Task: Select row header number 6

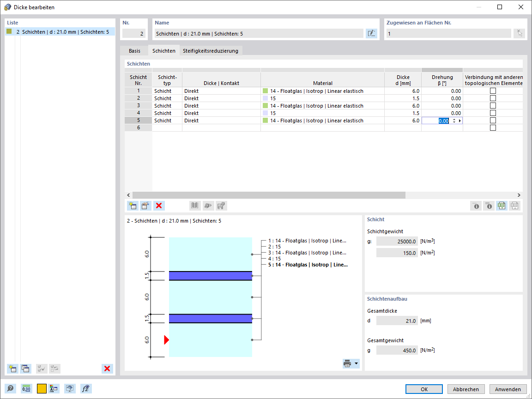Action: (139, 128)
